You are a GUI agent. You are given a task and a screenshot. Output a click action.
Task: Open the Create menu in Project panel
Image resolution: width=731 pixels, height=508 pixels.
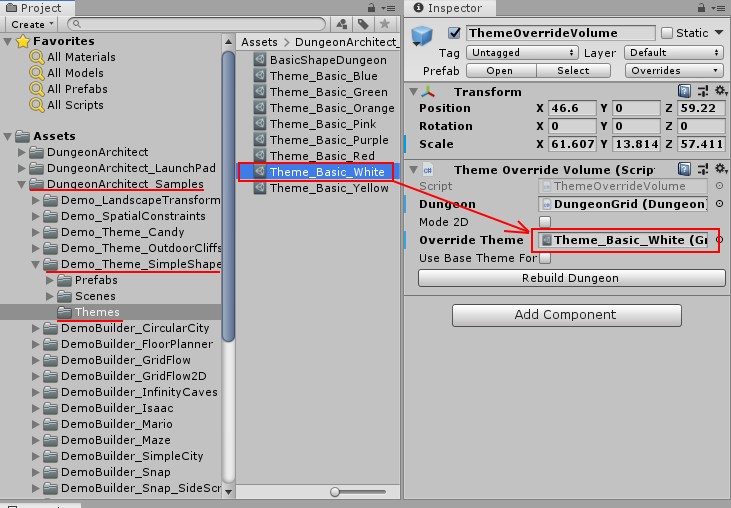[31, 24]
